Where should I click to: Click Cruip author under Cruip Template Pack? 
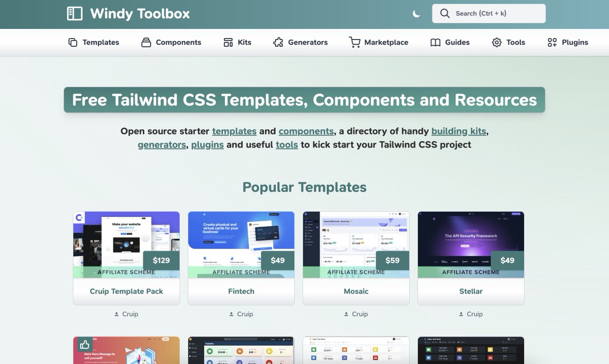130,314
